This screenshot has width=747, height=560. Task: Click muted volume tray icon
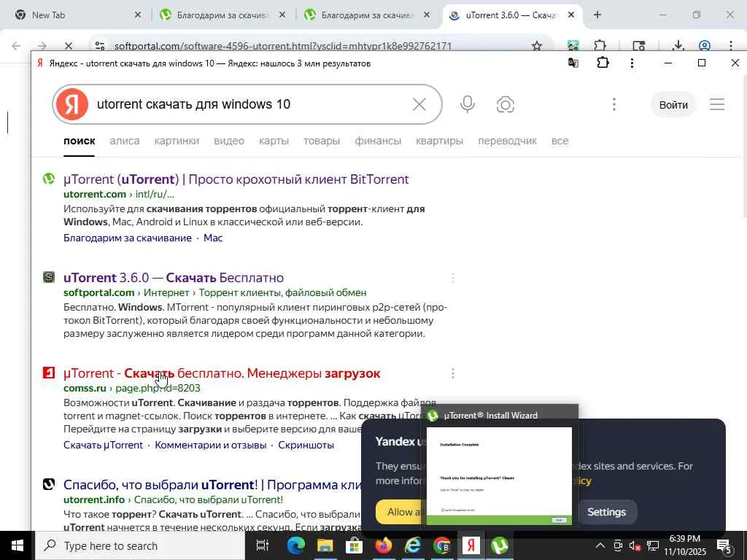[635, 545]
